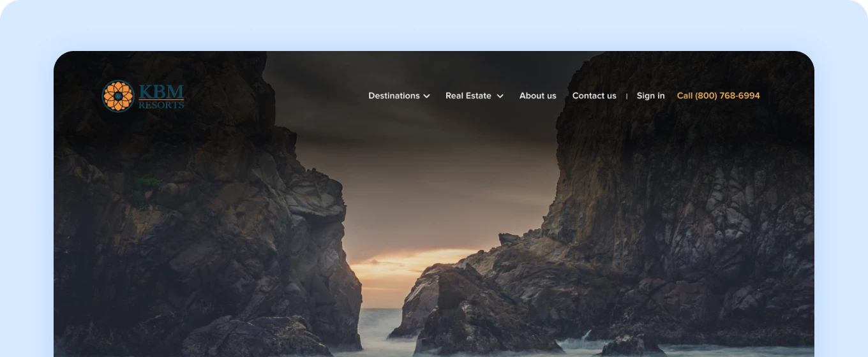
Task: Go to the About us page
Action: 537,96
